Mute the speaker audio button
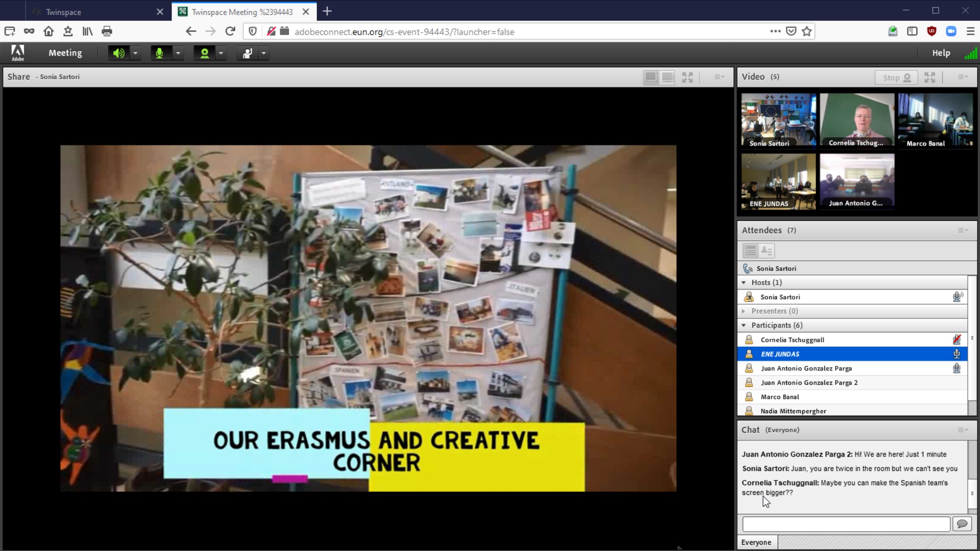 (x=118, y=53)
